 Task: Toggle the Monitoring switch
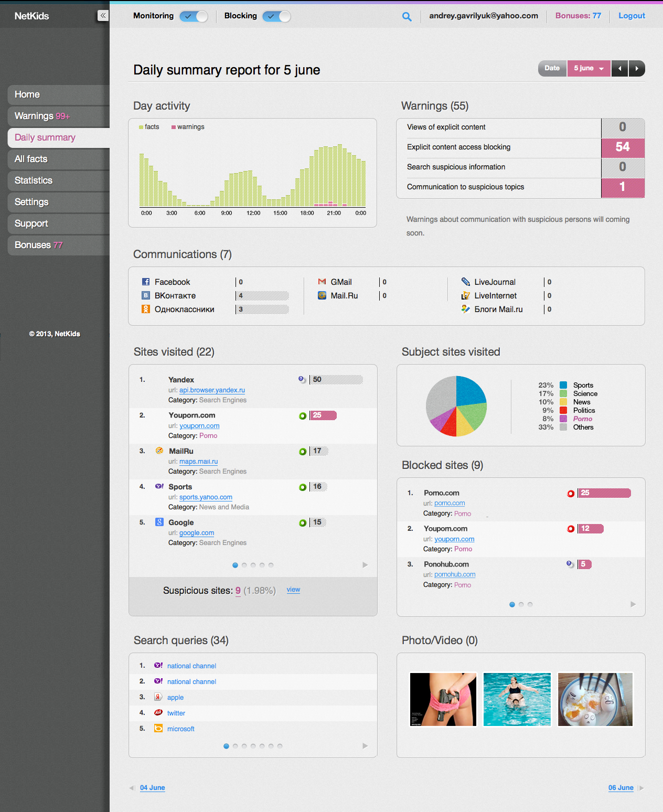click(x=194, y=16)
